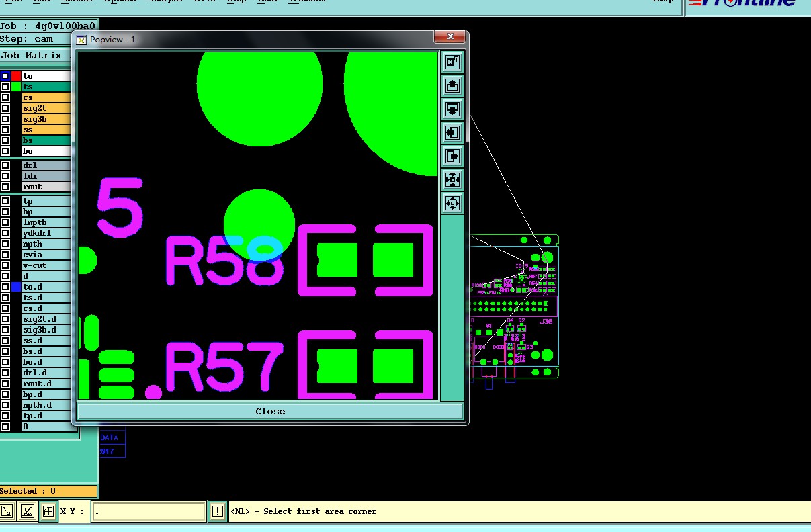Viewport: 811px width, 532px height.
Task: Click the exclamation mark icon in status bar
Action: click(x=217, y=511)
